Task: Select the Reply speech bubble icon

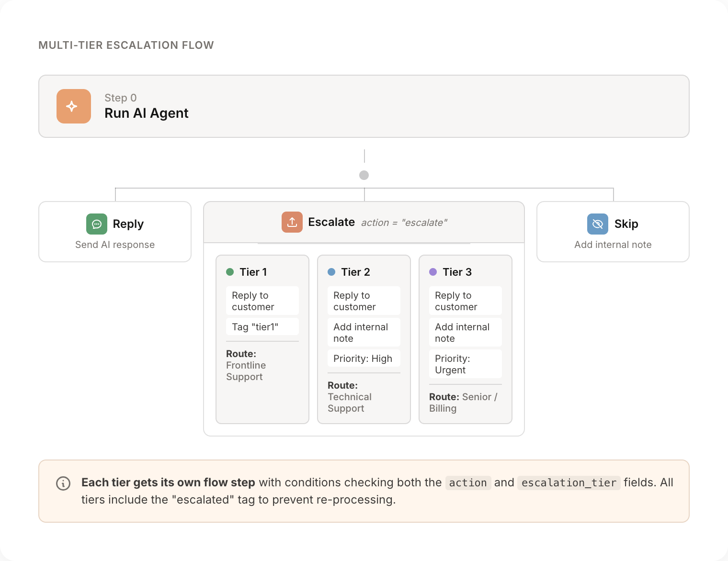Action: 96,224
